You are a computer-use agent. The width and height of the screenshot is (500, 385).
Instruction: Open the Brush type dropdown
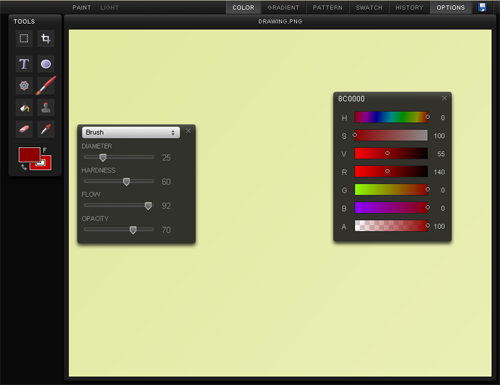pyautogui.click(x=131, y=132)
